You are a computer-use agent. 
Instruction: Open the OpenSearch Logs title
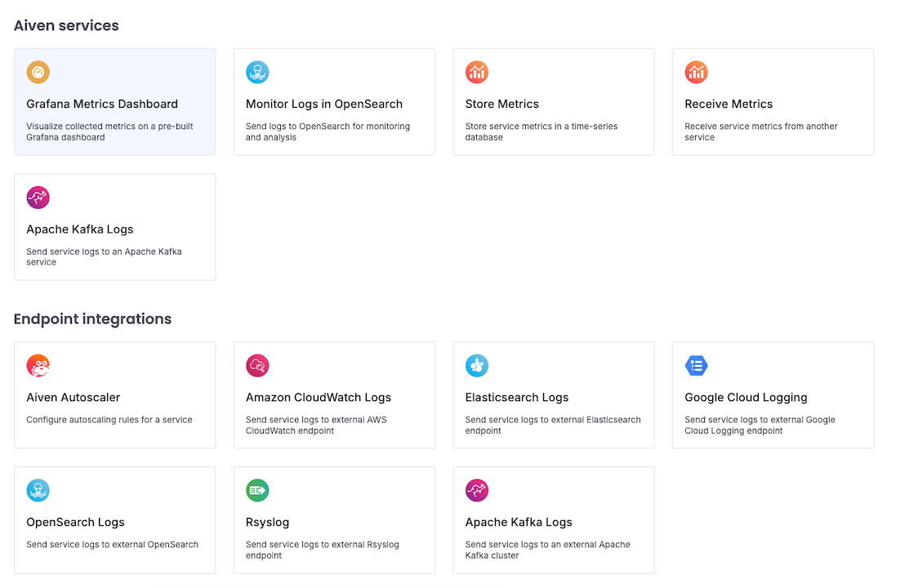pyautogui.click(x=75, y=522)
